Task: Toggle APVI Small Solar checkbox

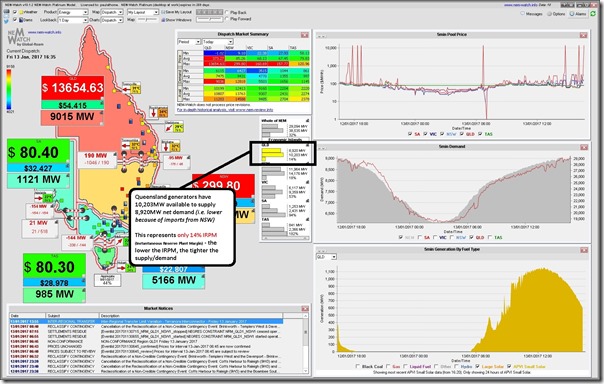Action: [x=509, y=366]
